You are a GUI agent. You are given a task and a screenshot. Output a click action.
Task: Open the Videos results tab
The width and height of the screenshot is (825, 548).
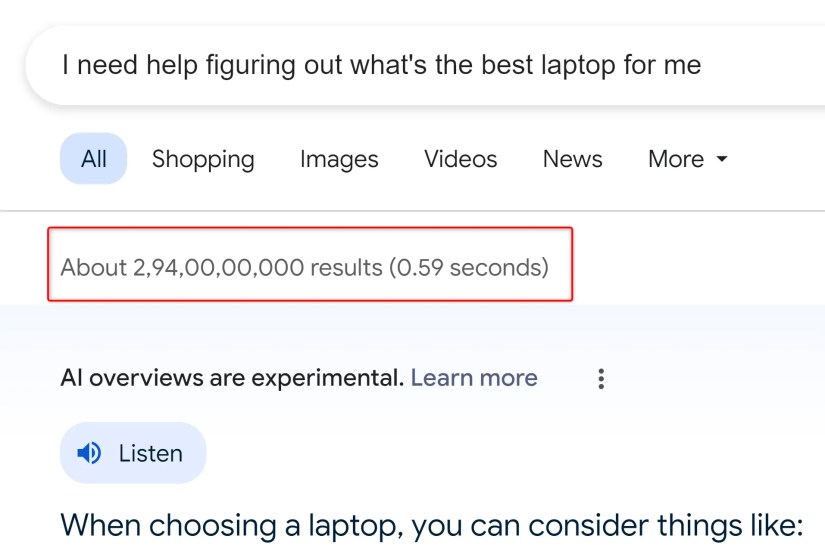click(460, 159)
